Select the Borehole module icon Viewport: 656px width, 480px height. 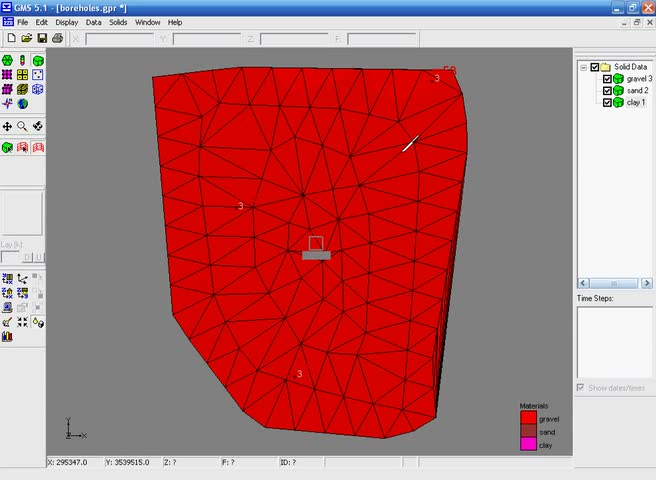(22, 61)
